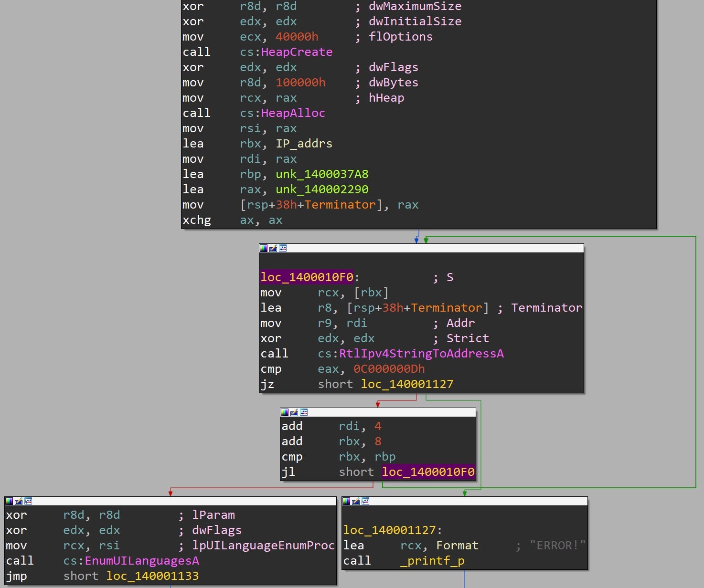Click third header icon on loc_140001127 block
704x588 pixels.
[365, 501]
